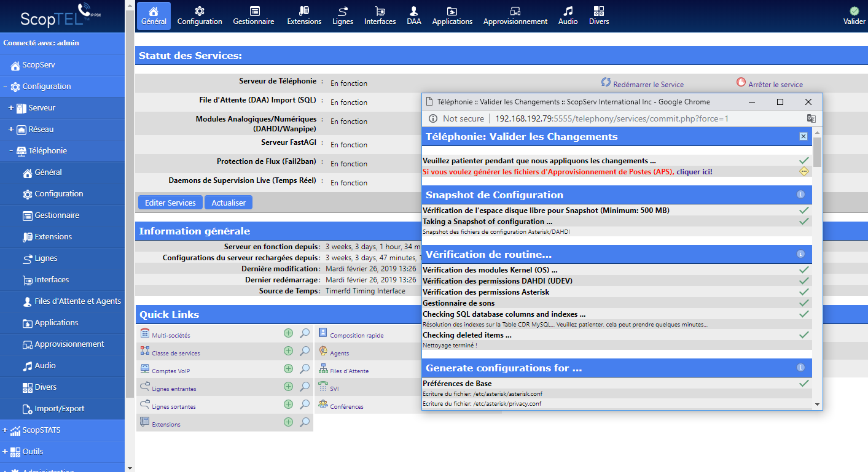Open the Extensions tab in top toolbar
The image size is (868, 472).
[x=304, y=15]
